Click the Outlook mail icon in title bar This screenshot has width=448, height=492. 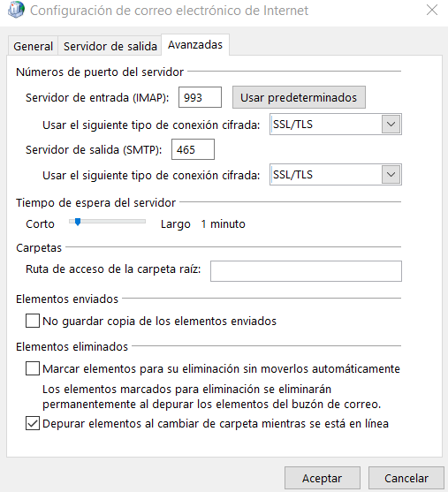click(x=16, y=10)
